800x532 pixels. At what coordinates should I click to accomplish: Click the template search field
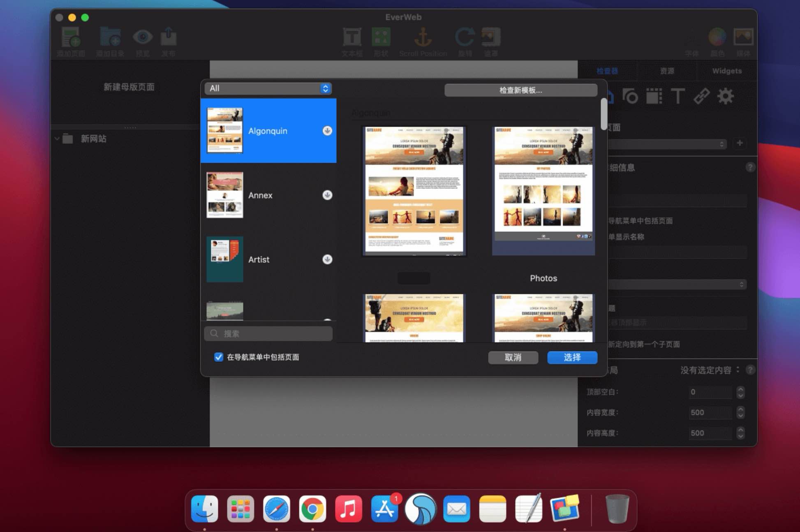point(268,333)
